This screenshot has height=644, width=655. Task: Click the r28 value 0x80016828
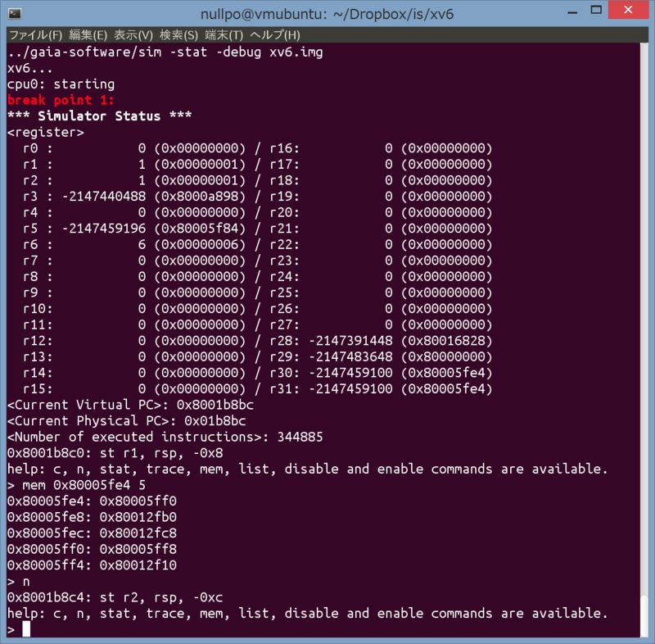pos(446,341)
